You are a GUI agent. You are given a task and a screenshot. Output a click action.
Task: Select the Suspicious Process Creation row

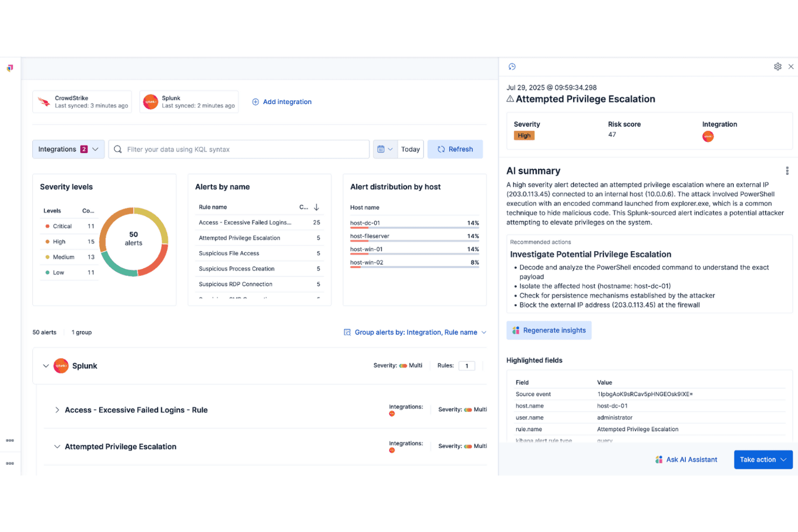coord(259,269)
